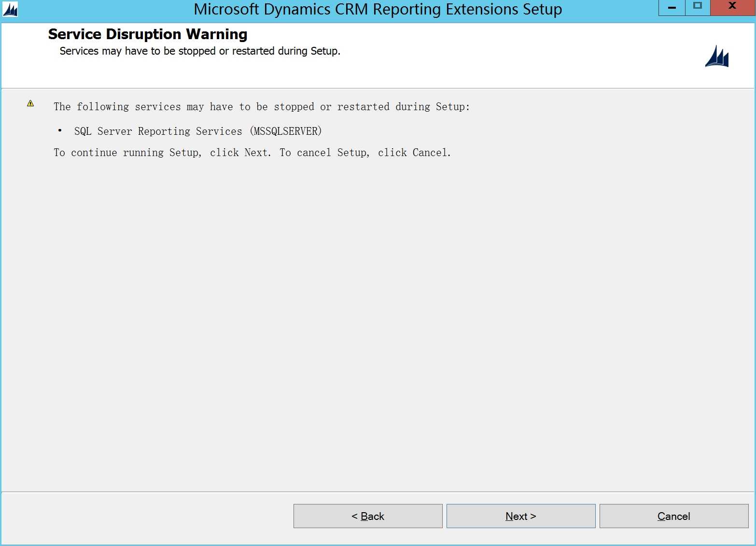Click the window title 'Microsoft Dynamics CRM Reporting Extensions Setup'
756x546 pixels.
[378, 9]
